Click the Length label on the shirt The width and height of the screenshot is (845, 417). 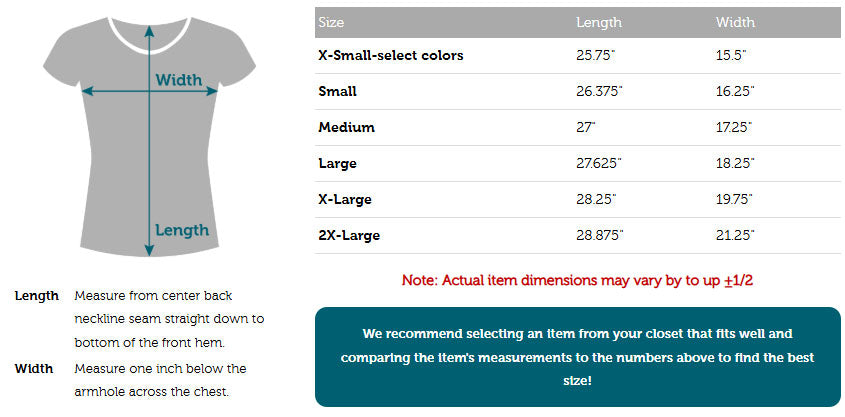coord(182,230)
